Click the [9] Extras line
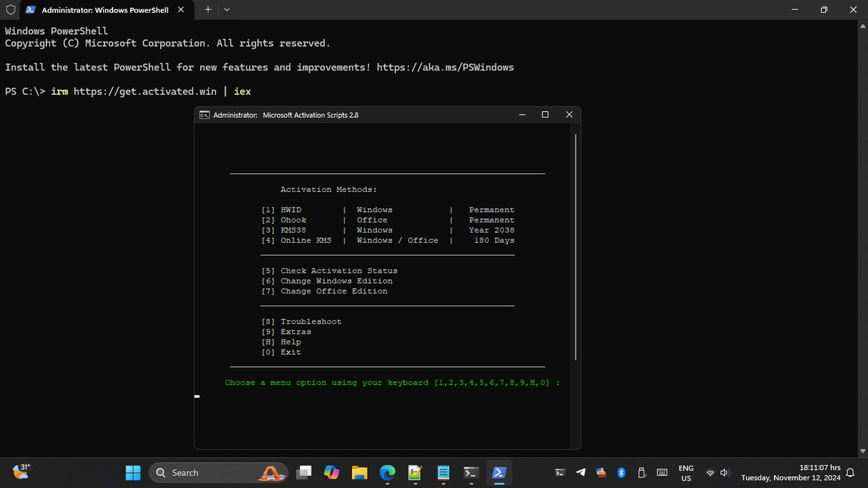Screen dimensions: 868x488 [x=286, y=332]
